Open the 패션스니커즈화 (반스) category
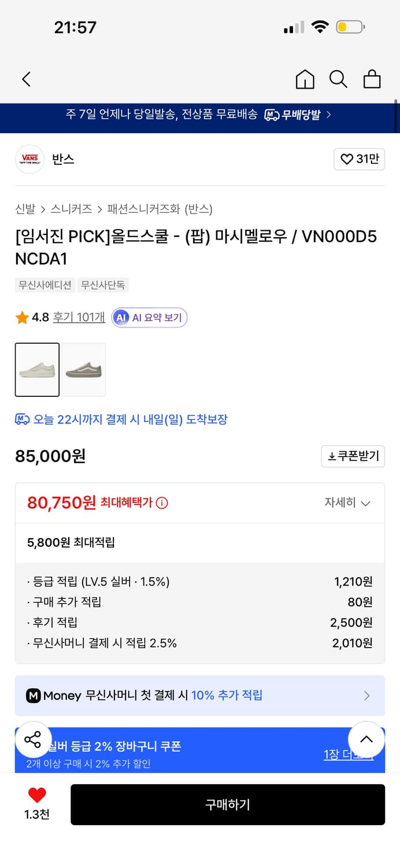Viewport: 400px width, 868px height. (159, 209)
